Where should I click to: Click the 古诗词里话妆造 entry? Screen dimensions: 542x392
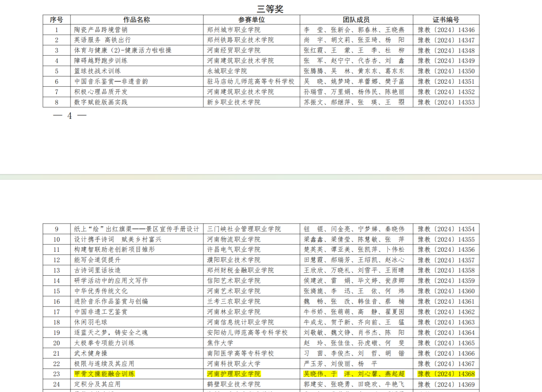pos(97,271)
